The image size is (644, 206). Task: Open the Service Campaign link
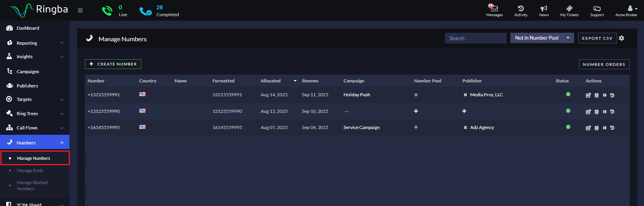(362, 127)
